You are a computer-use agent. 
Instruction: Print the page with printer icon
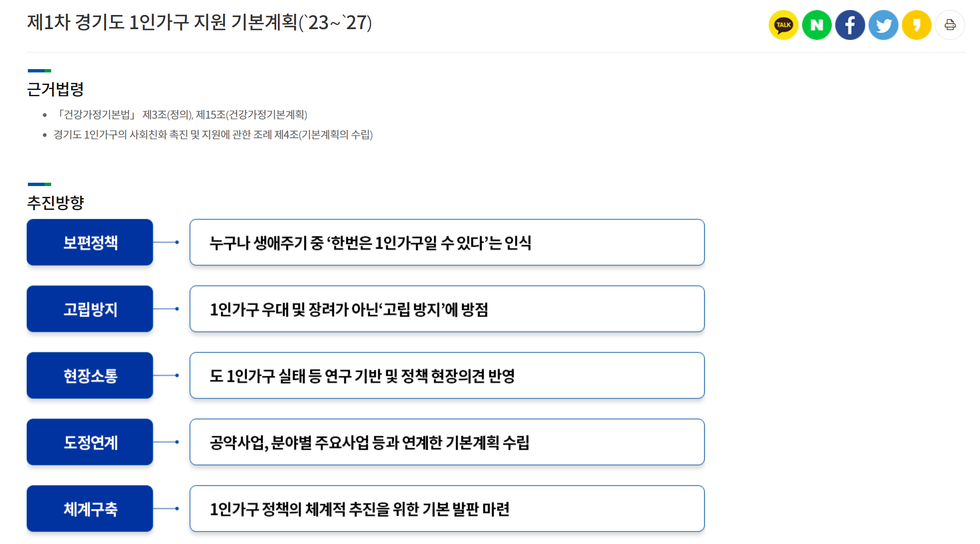coord(950,25)
